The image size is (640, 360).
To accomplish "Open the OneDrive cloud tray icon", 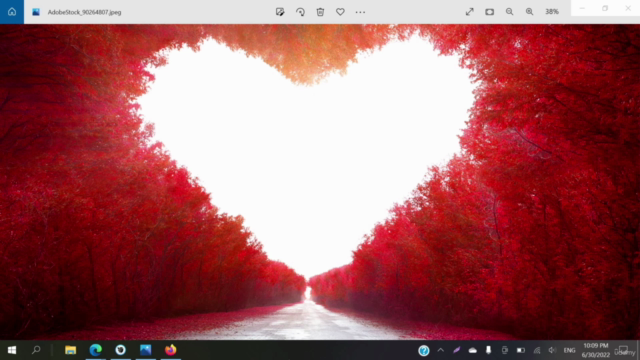I will click(x=473, y=350).
